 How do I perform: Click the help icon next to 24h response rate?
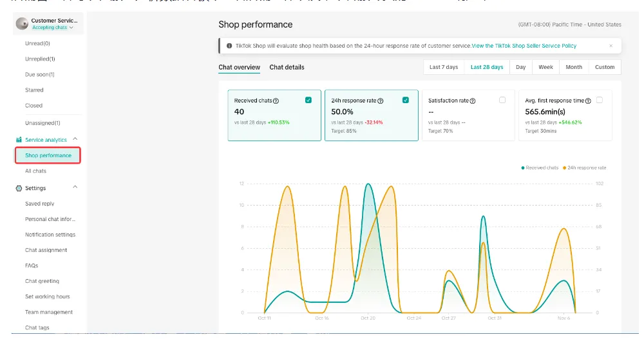pyautogui.click(x=381, y=101)
